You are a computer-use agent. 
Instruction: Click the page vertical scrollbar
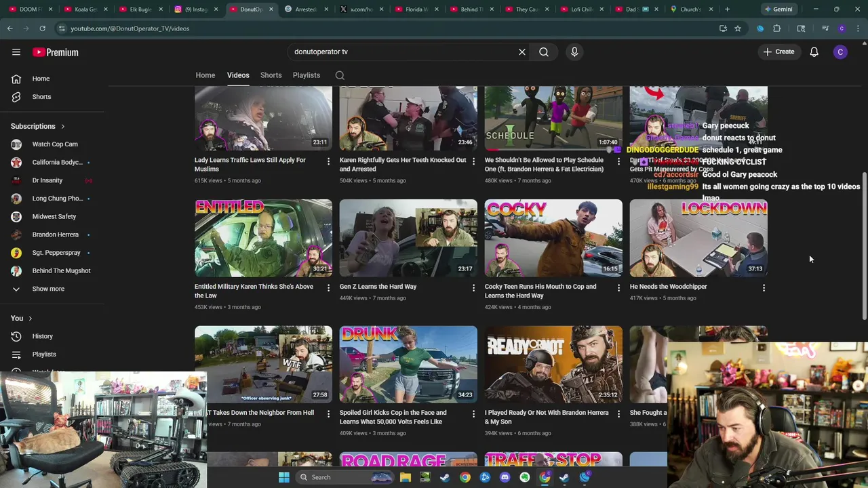point(864,247)
